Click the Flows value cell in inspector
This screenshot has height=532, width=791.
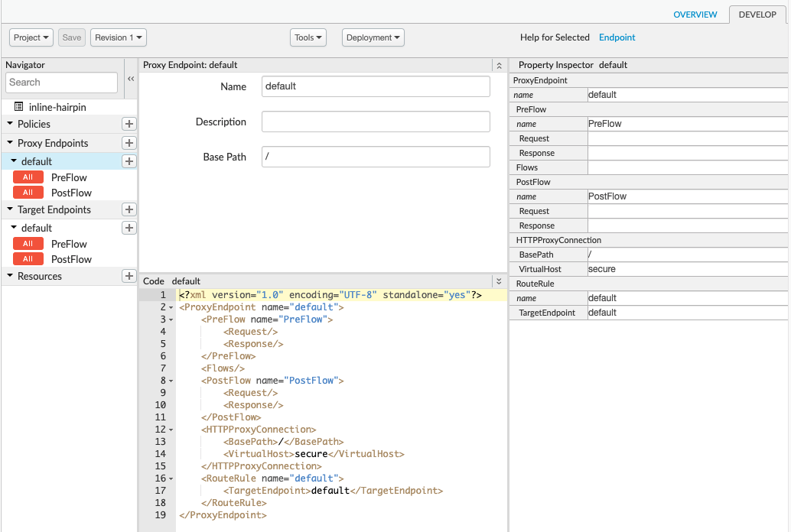(688, 167)
